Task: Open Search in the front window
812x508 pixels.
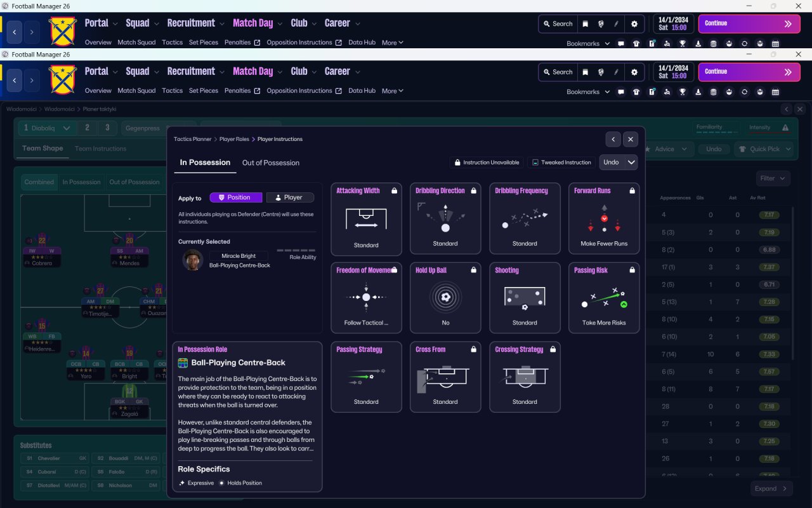Action: point(558,72)
